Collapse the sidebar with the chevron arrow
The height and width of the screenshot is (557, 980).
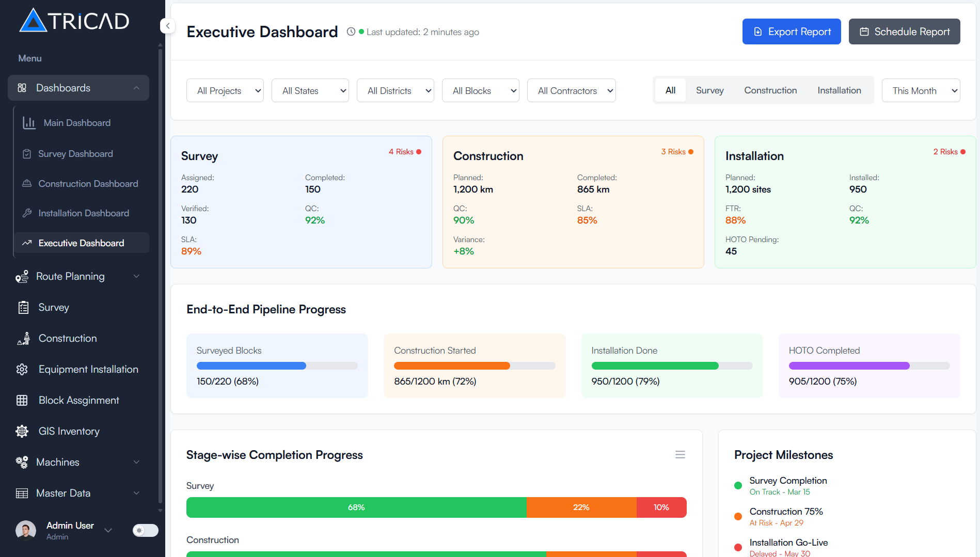coord(167,26)
